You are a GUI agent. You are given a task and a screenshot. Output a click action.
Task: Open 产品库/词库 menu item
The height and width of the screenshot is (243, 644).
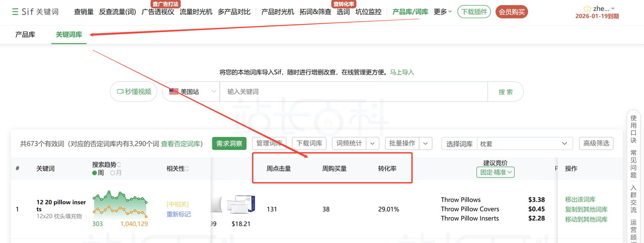[410, 12]
